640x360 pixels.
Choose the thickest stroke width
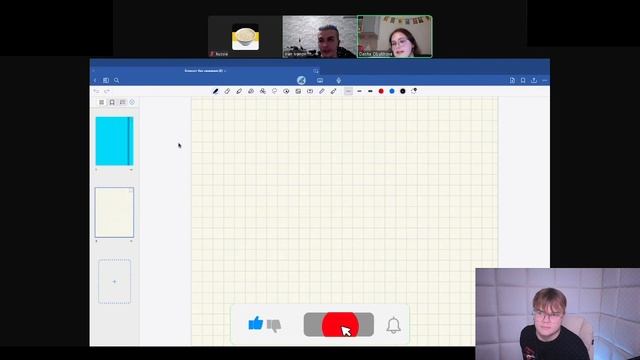(x=370, y=91)
